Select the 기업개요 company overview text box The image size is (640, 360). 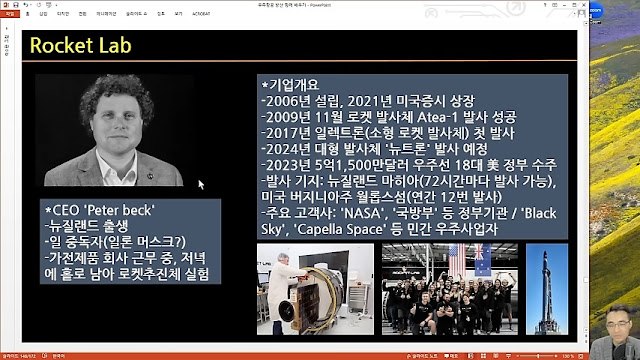pyautogui.click(x=412, y=156)
